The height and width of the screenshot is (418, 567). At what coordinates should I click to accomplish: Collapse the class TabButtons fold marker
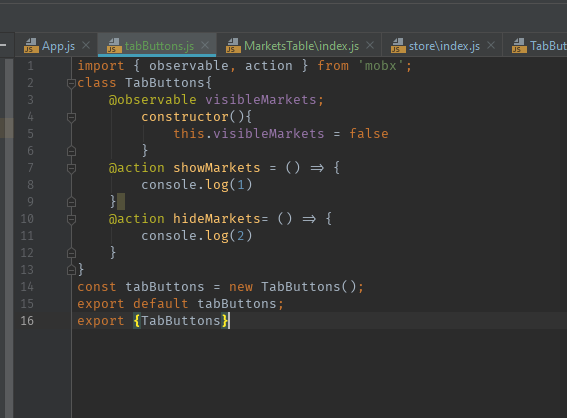point(71,84)
